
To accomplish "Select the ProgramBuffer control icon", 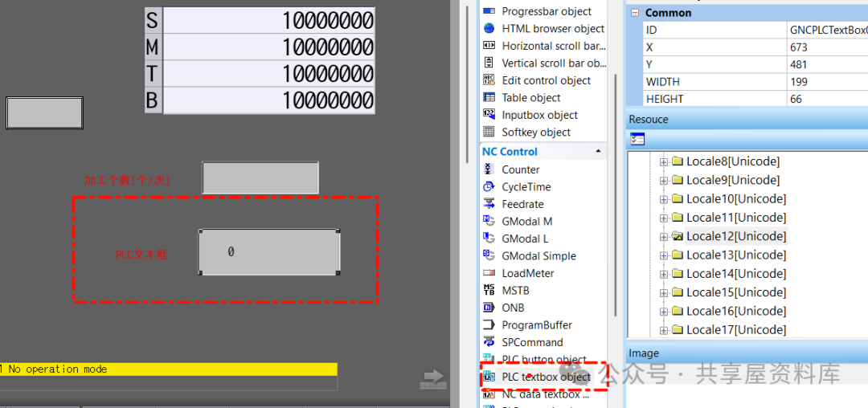I will pyautogui.click(x=489, y=324).
